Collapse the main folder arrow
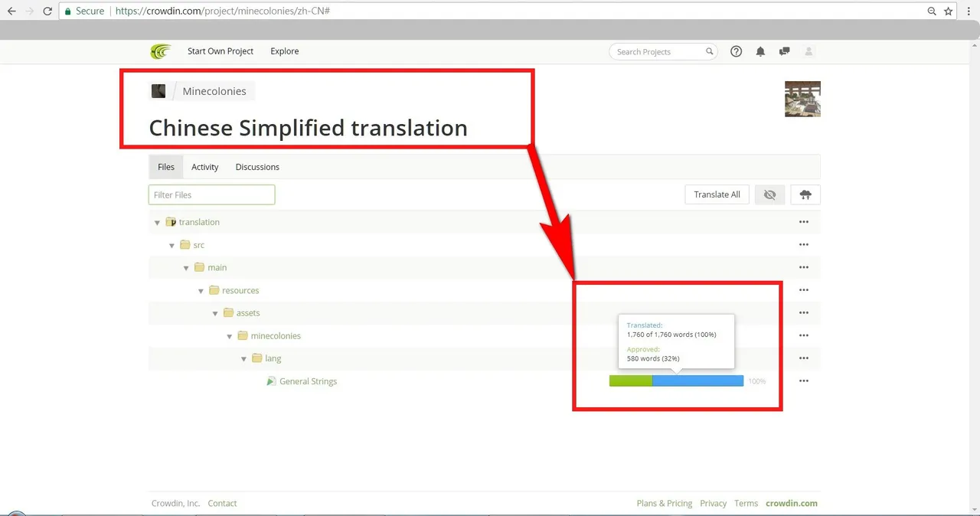Image resolution: width=980 pixels, height=516 pixels. pyautogui.click(x=186, y=268)
